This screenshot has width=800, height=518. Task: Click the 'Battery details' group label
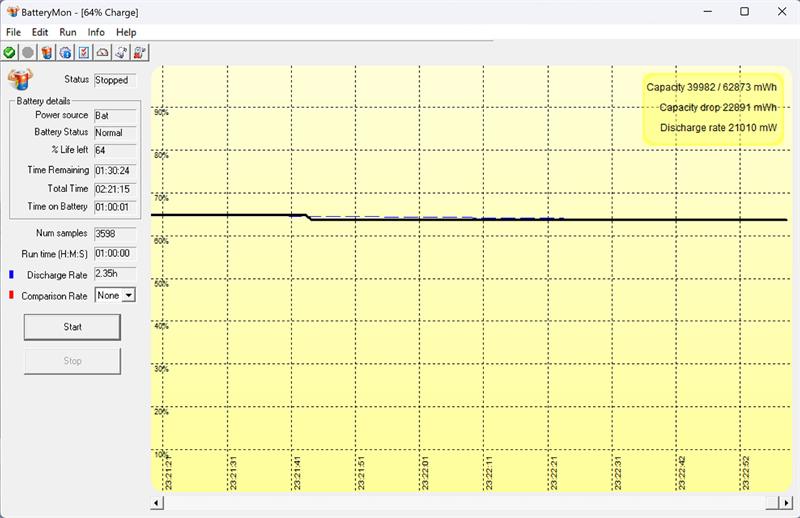coord(43,101)
